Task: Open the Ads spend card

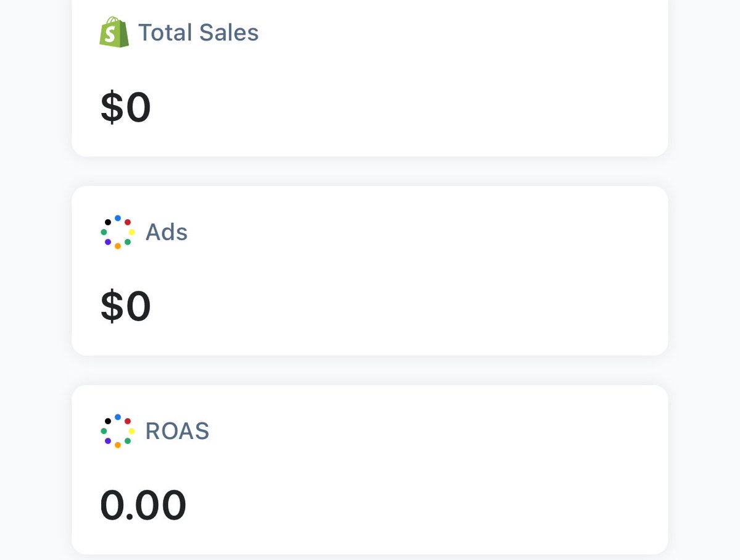Action: (x=370, y=270)
